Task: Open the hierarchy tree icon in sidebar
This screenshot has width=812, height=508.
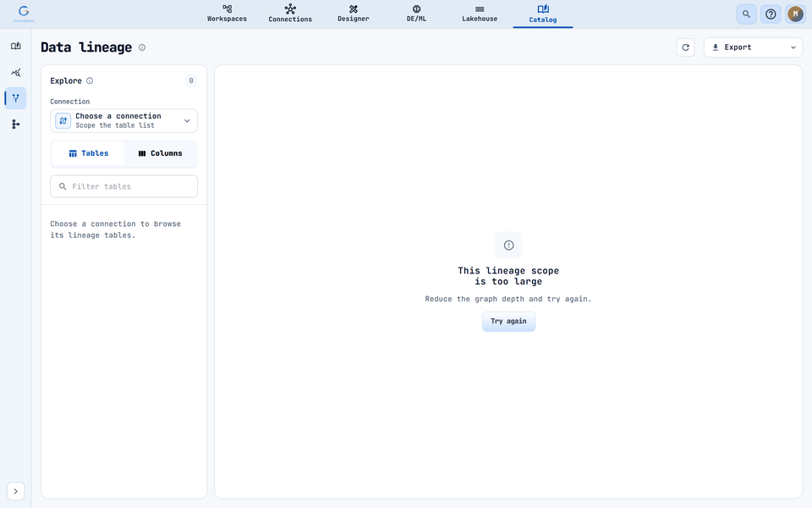Action: pos(15,124)
